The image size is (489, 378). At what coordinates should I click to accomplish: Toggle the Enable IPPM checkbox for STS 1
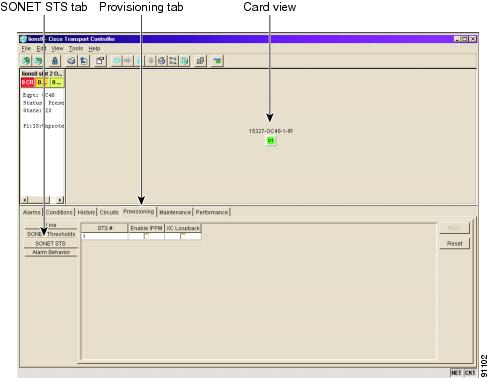tap(146, 236)
